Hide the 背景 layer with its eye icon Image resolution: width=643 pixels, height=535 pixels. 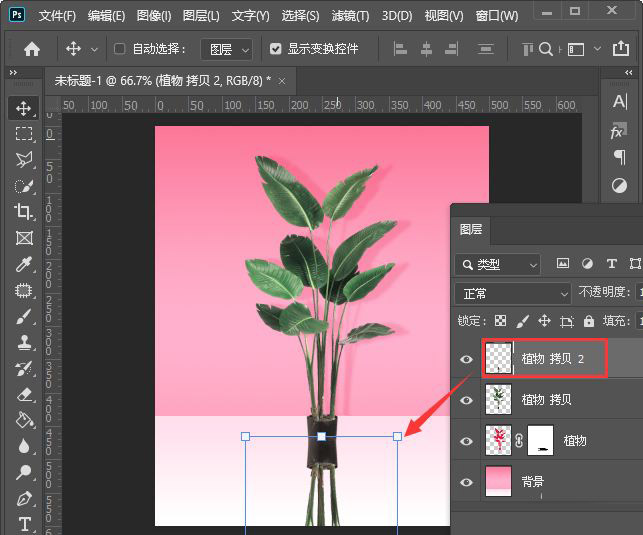[466, 482]
